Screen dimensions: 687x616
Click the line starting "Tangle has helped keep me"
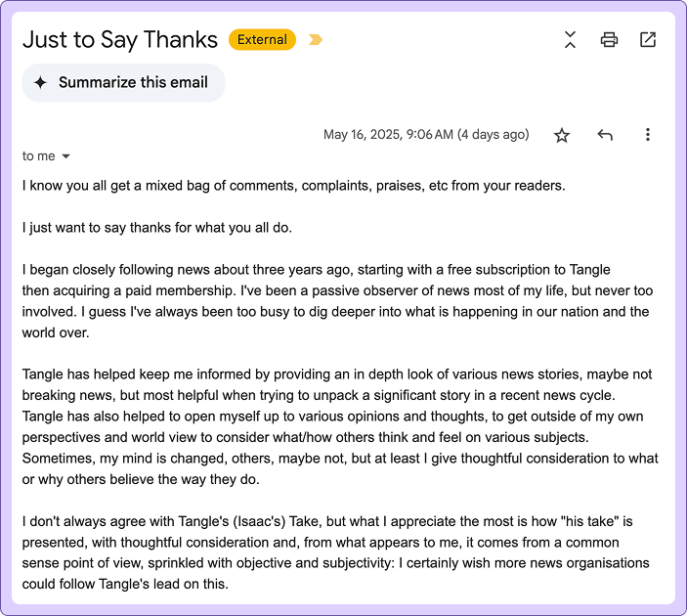point(337,374)
